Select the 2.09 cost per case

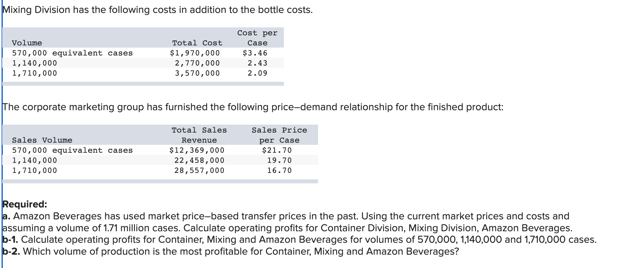tap(257, 73)
